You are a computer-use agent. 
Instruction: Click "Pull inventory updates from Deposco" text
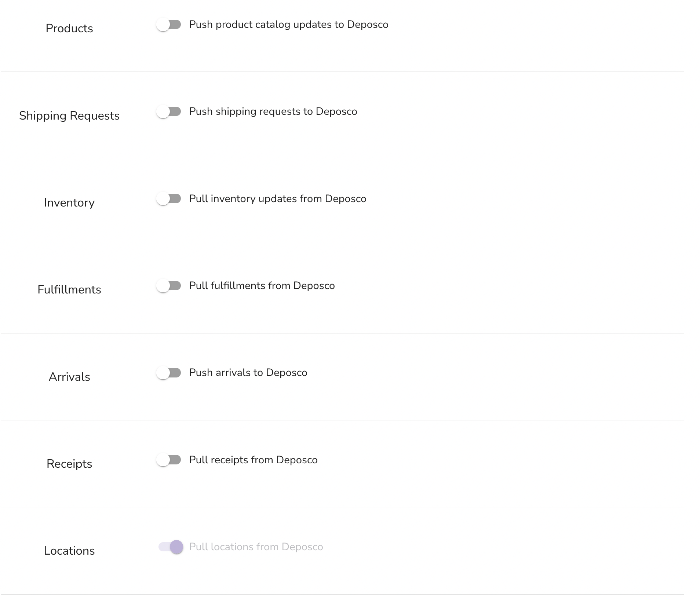click(278, 199)
